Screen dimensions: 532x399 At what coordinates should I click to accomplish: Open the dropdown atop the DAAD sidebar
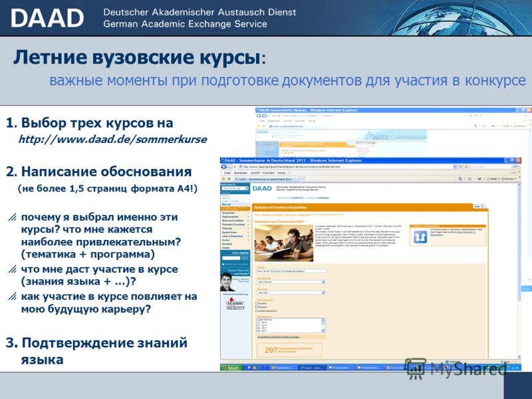click(x=235, y=188)
